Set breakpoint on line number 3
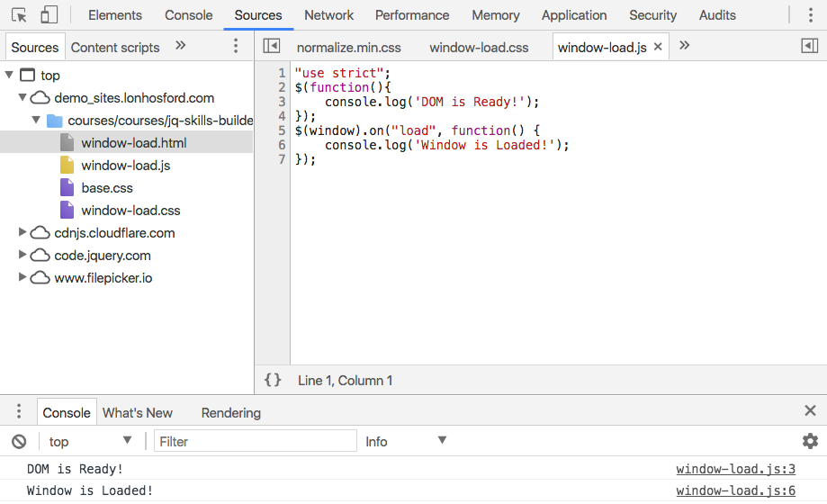The image size is (827, 504). [x=282, y=102]
